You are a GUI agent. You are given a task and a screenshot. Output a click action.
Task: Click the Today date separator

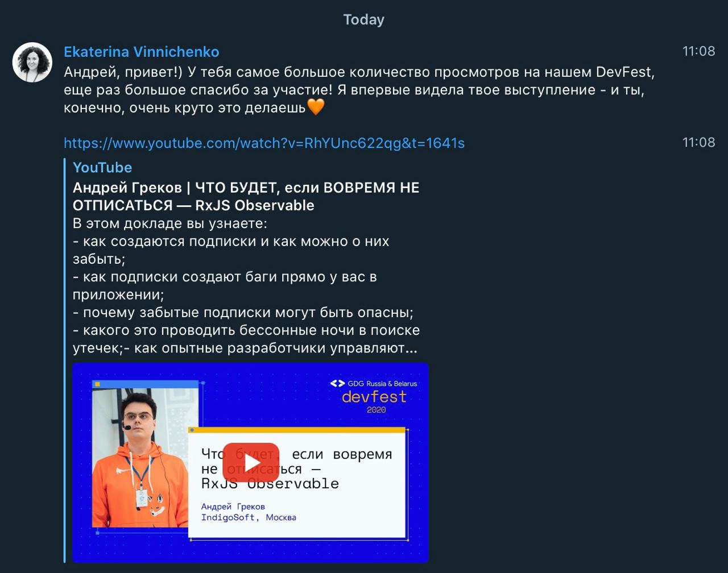(364, 19)
